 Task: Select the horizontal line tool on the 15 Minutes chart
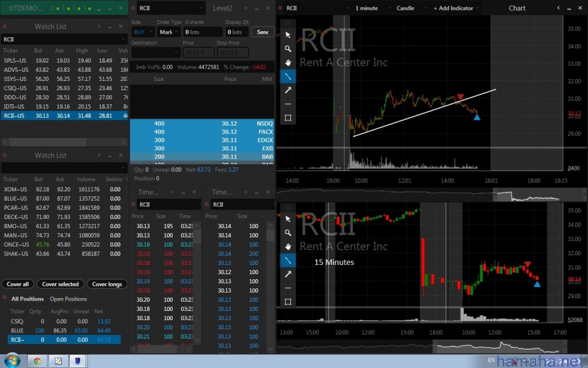(x=288, y=288)
